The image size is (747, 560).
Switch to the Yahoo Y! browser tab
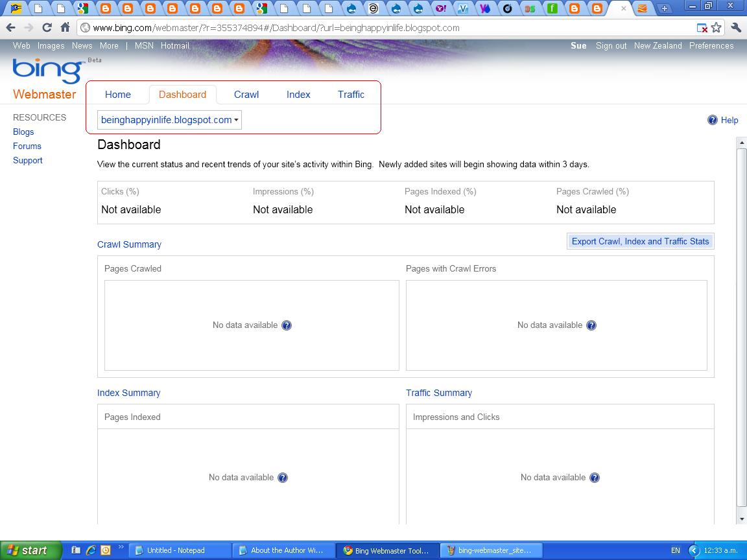tap(441, 8)
